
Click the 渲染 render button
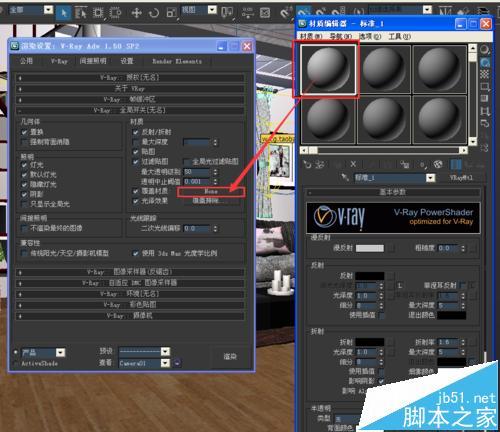(x=230, y=356)
